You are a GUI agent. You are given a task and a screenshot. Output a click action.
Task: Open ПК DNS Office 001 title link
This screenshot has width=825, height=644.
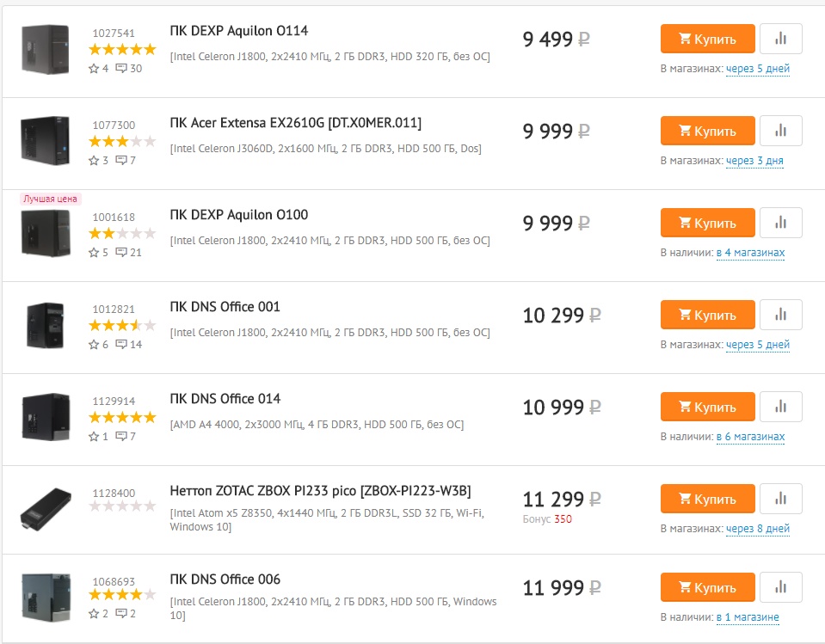225,307
